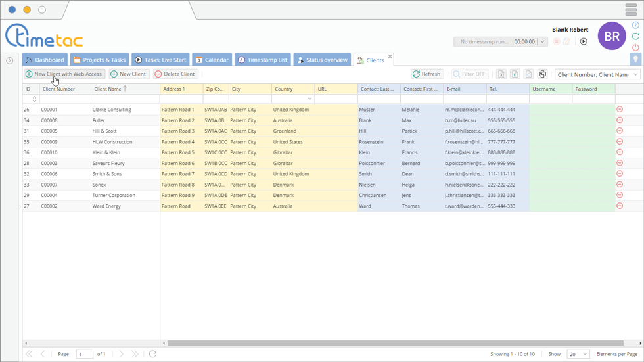
Task: Open help via the question mark icon
Action: coord(635,25)
